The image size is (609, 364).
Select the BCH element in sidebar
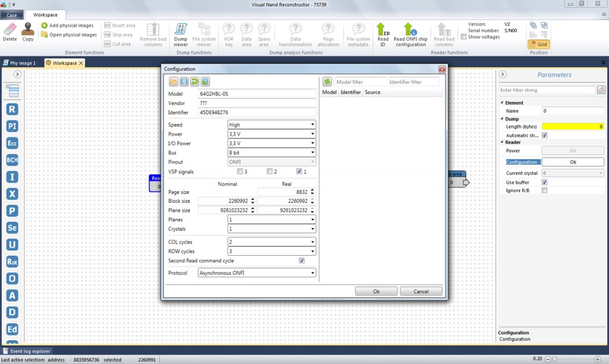12,160
